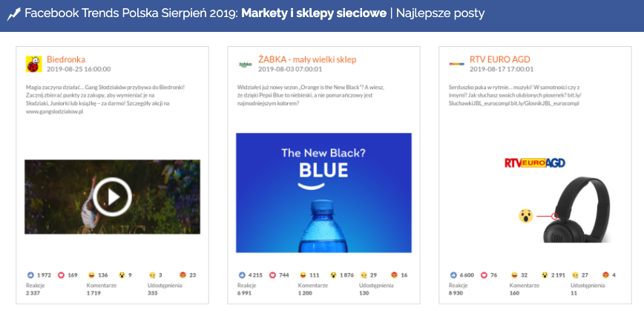
Task: Click the RTV EURO AGD logo icon
Action: (x=456, y=64)
